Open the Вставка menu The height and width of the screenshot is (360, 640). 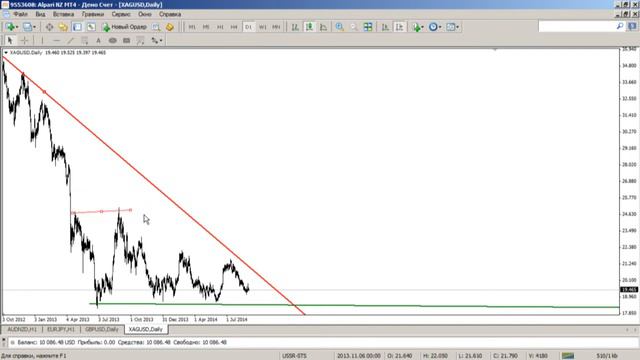[63, 14]
